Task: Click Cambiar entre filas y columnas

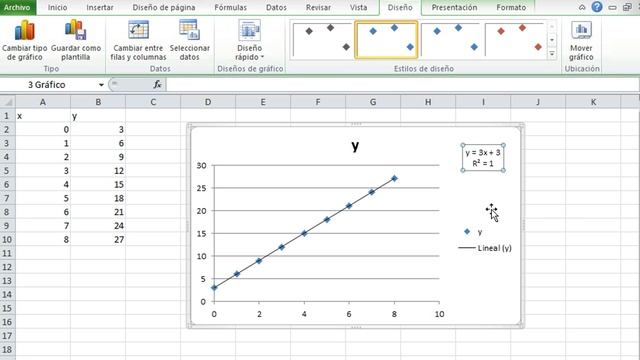Action: click(x=138, y=41)
